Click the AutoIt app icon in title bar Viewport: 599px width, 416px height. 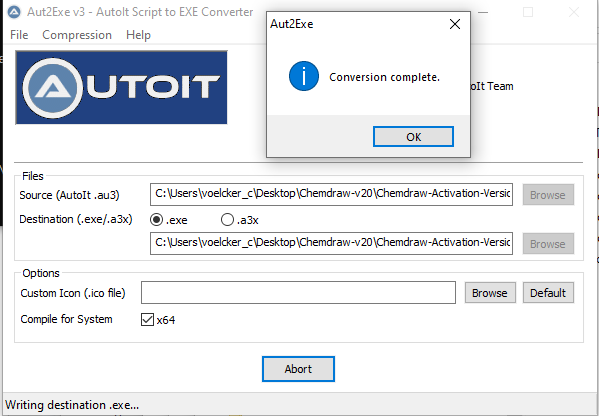(14, 12)
